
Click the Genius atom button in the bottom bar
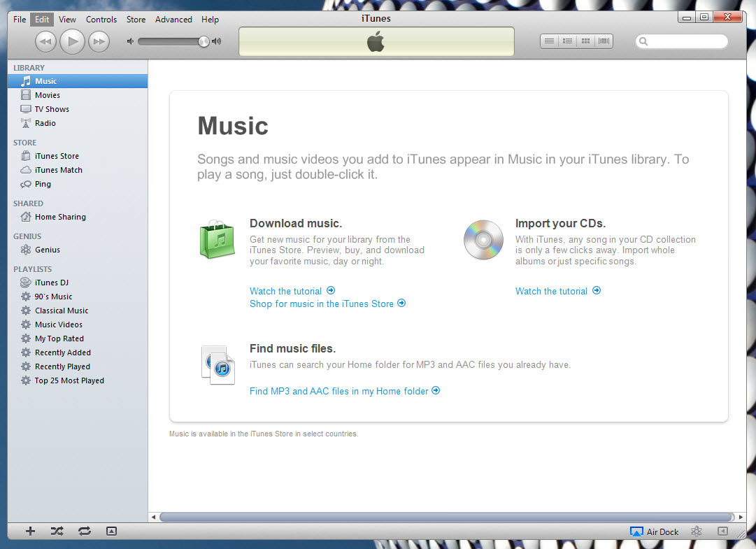pos(697,531)
